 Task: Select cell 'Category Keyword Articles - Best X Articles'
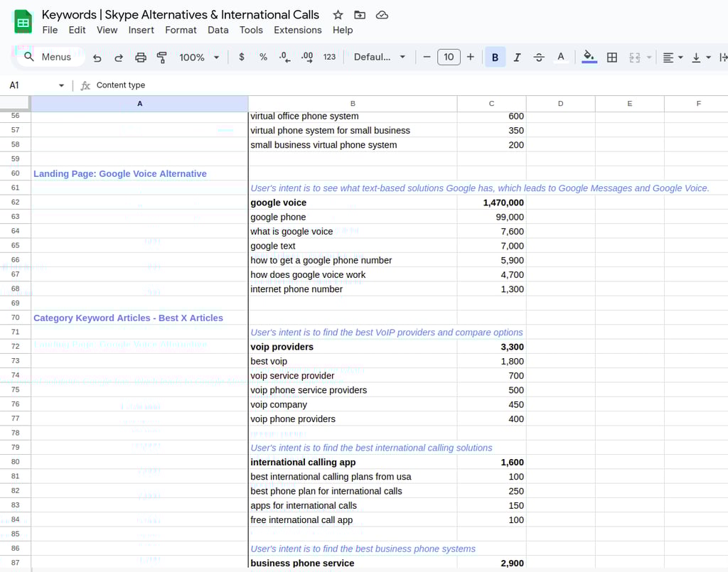140,318
